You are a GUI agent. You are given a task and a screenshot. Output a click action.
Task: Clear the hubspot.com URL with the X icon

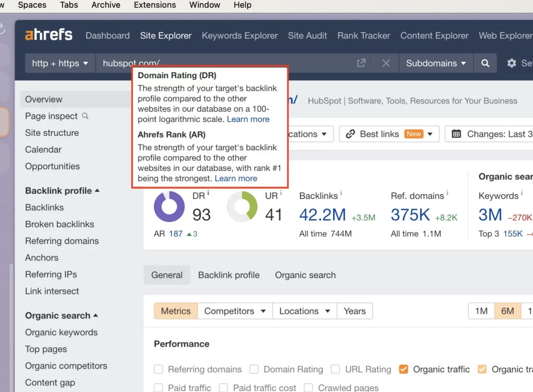[386, 63]
